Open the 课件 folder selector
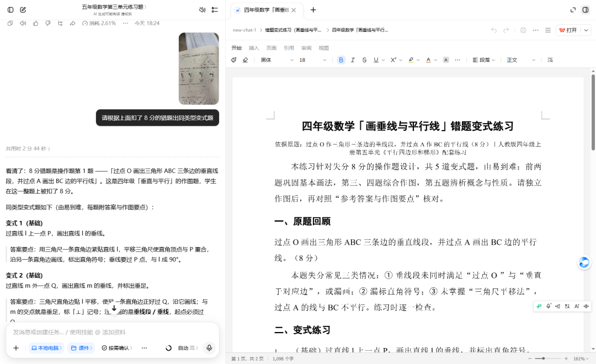 coord(81,347)
